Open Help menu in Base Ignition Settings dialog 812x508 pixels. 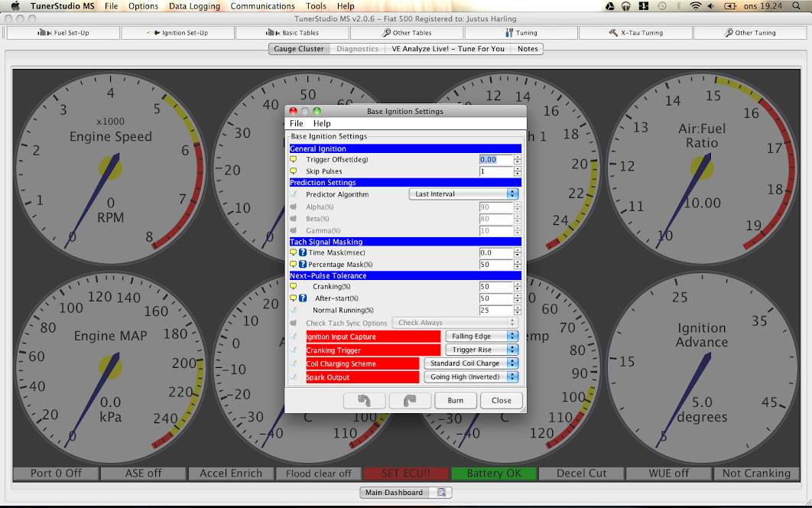(322, 123)
